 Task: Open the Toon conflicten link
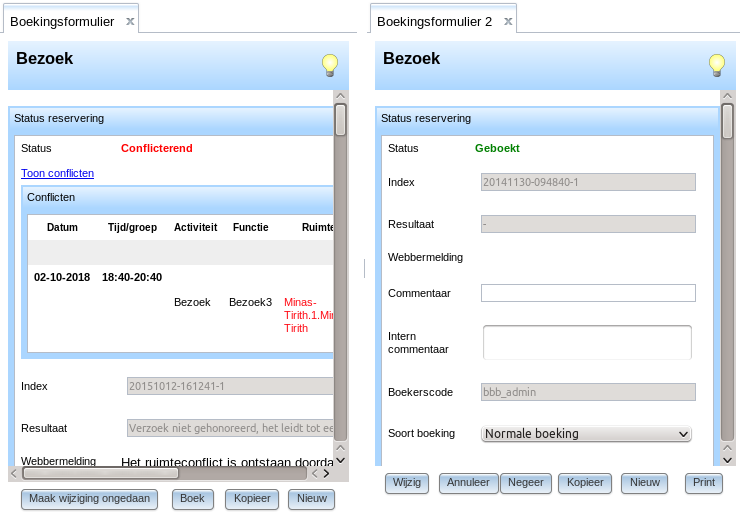coord(58,173)
